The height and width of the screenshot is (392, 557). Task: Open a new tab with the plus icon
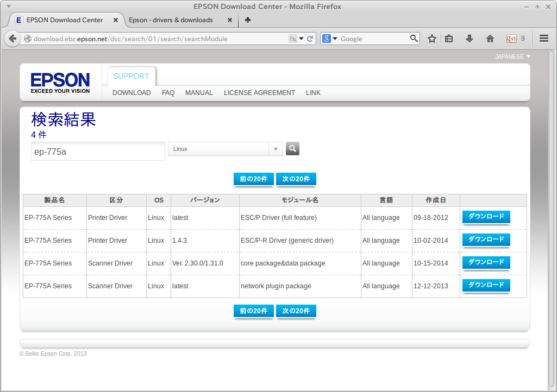[248, 20]
